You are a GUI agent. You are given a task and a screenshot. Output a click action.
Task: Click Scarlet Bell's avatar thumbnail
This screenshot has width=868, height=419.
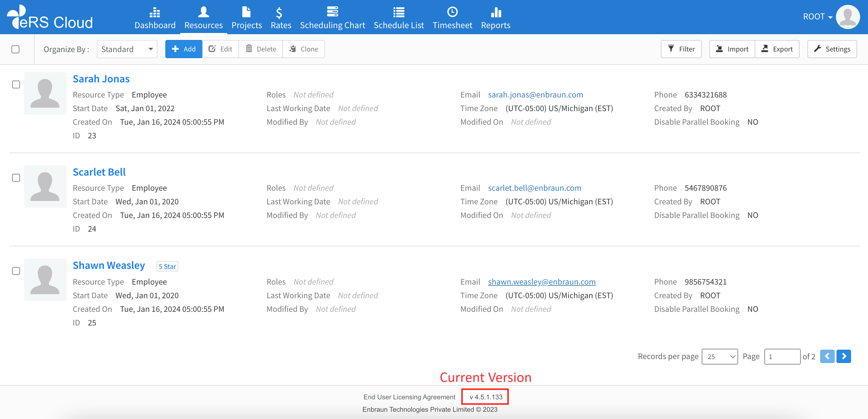pos(45,186)
